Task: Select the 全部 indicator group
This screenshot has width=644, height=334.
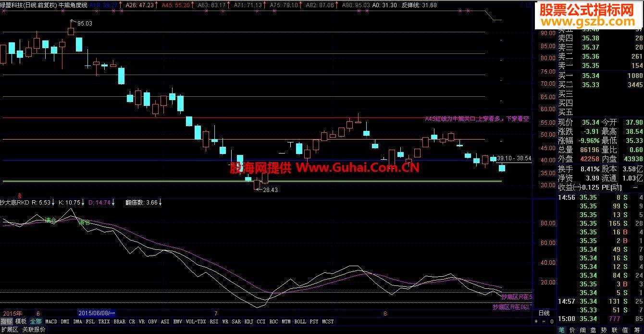Action: [x=36, y=321]
